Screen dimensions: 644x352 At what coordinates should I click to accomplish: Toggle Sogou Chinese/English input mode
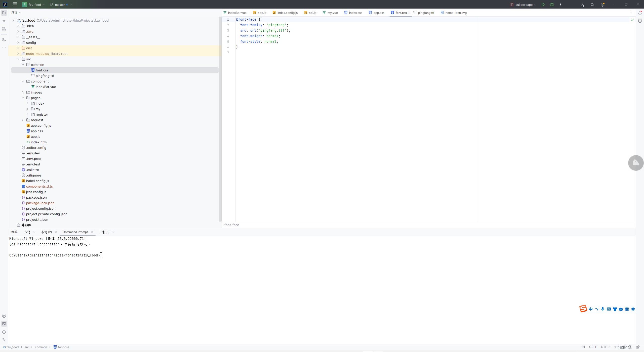coord(591,309)
